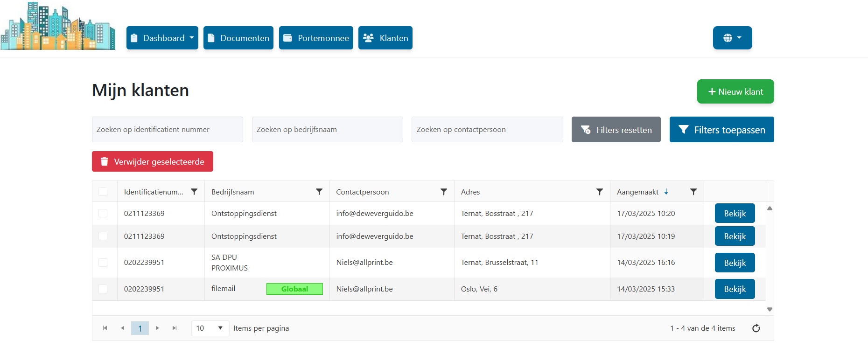Go to previous page of results
Image resolution: width=868 pixels, height=361 pixels.
[x=122, y=328]
